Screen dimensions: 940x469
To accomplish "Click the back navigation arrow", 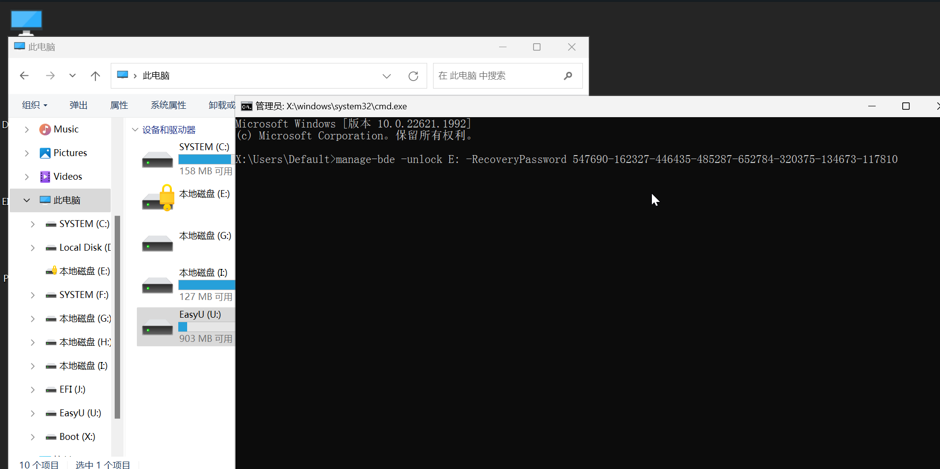I will tap(24, 76).
